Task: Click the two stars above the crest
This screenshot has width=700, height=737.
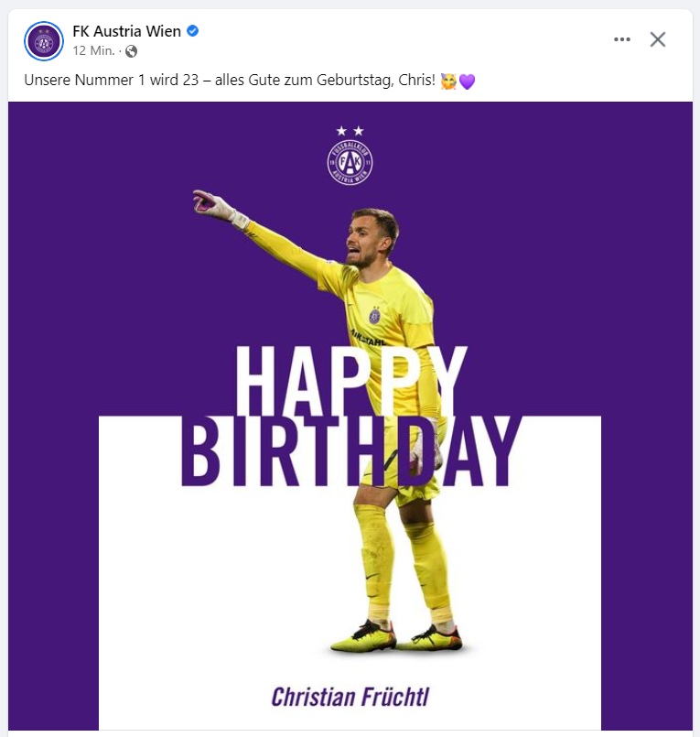Action: [x=350, y=131]
